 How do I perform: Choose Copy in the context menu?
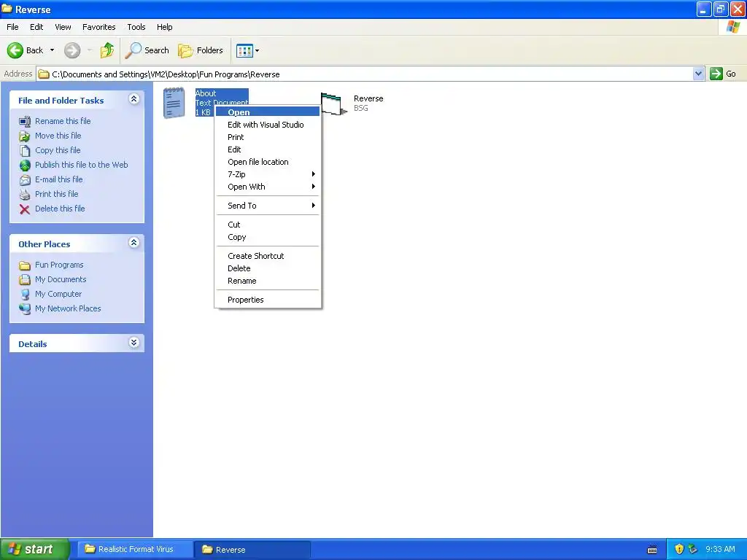(268, 237)
